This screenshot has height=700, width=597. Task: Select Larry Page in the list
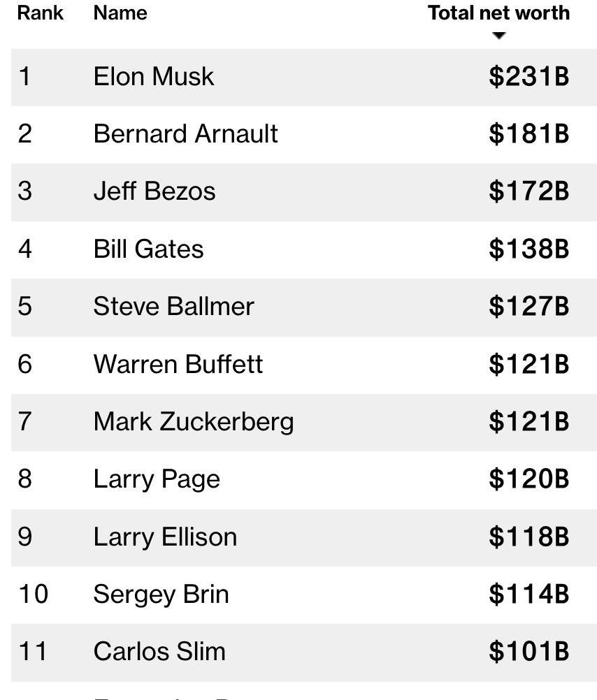pos(157,479)
